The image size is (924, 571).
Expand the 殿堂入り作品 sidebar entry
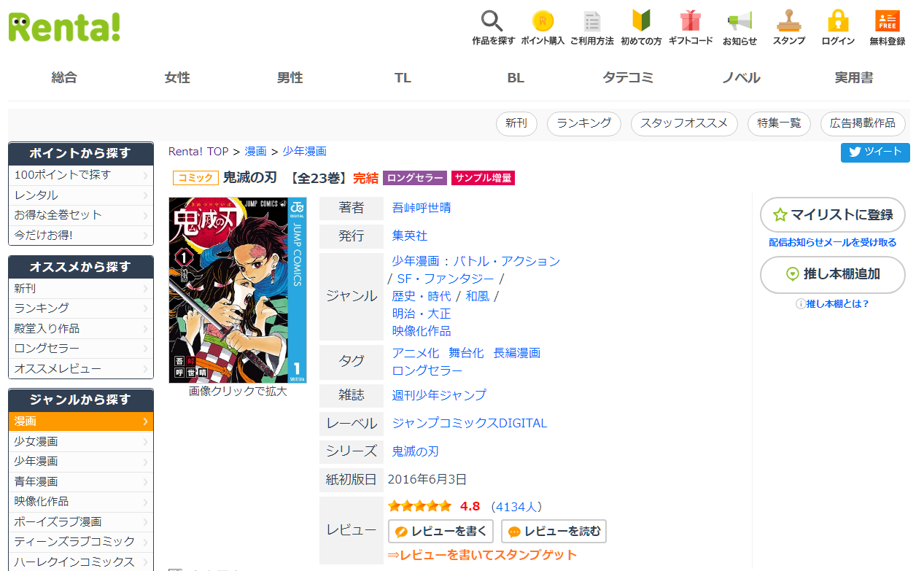(x=80, y=328)
